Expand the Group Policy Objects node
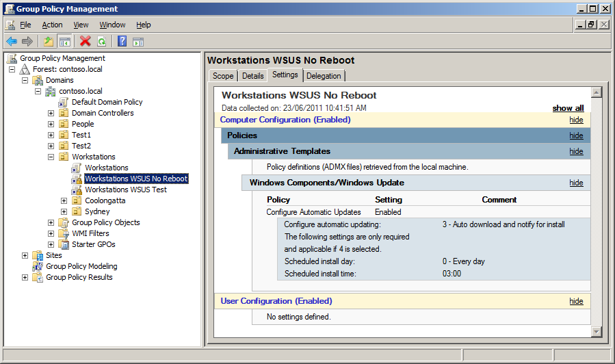615x364 pixels. click(x=51, y=222)
